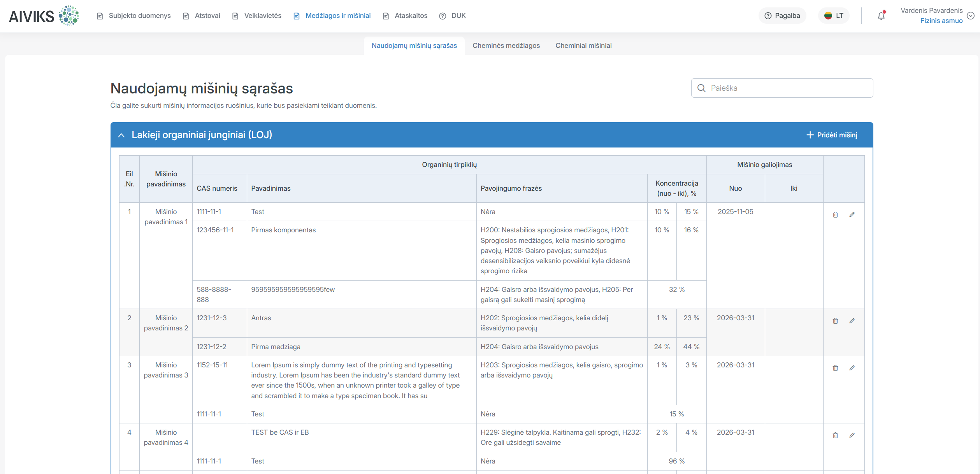The image size is (980, 474).
Task: Click Mišinio pavadinimas 3 cell
Action: [166, 390]
